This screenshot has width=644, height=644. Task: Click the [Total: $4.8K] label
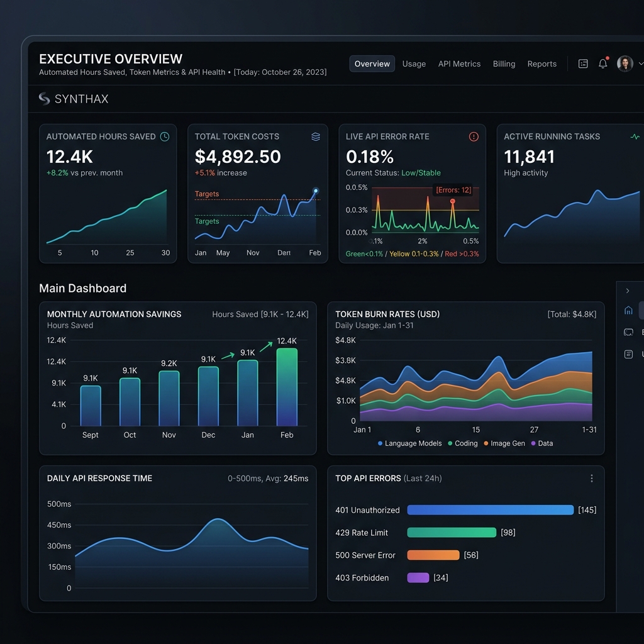coord(572,314)
